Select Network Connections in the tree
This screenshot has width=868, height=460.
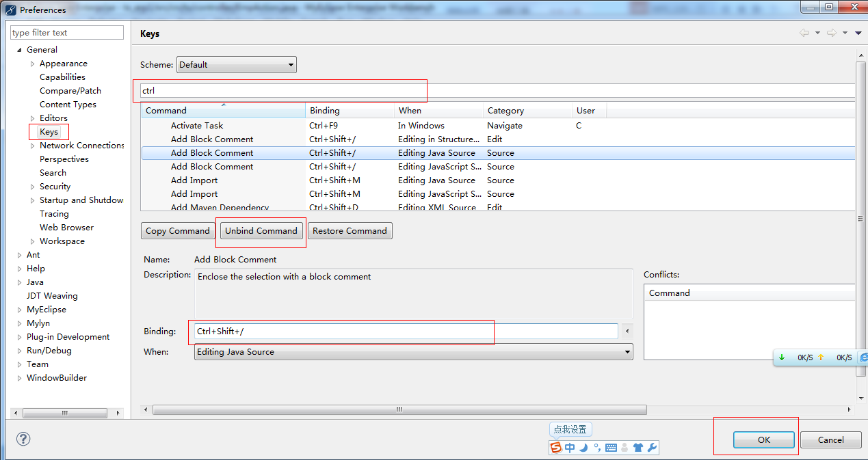[x=82, y=146]
